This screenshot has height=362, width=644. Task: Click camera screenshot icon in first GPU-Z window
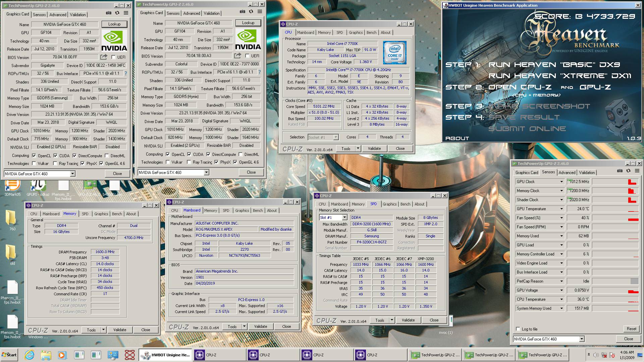109,13
